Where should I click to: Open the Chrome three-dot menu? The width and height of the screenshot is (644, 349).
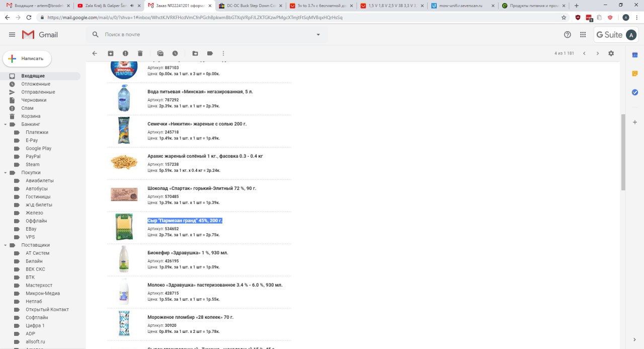[x=637, y=17]
